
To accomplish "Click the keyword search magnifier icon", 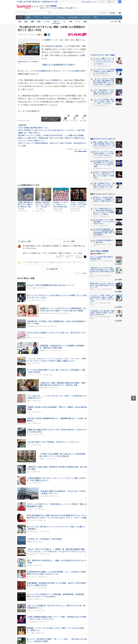I will (x=49, y=13).
